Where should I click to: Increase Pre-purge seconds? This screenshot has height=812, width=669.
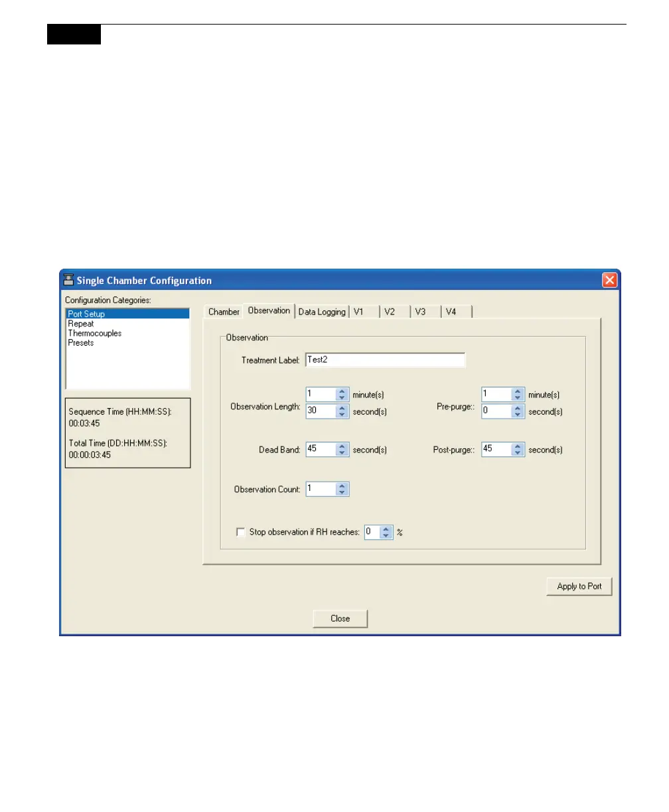518,408
